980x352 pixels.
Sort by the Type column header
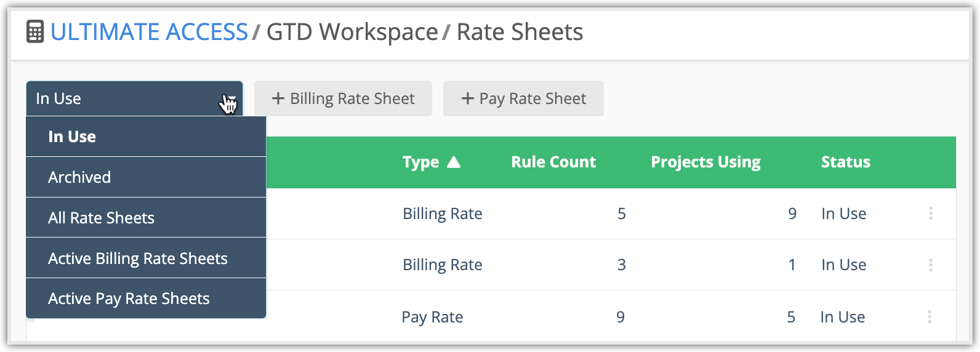click(421, 162)
